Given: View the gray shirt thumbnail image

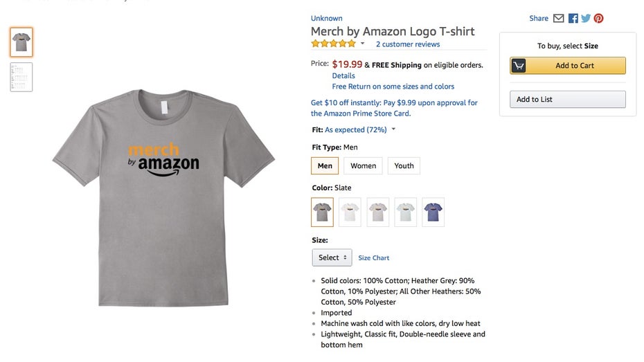Looking at the screenshot, I should click(21, 42).
